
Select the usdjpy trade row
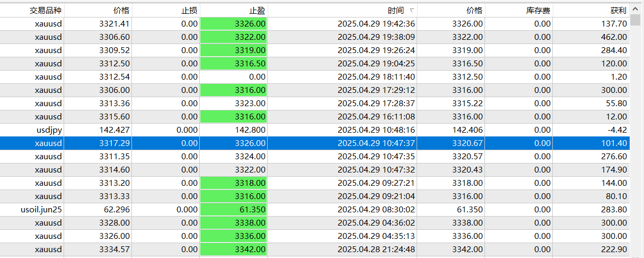tap(315, 130)
